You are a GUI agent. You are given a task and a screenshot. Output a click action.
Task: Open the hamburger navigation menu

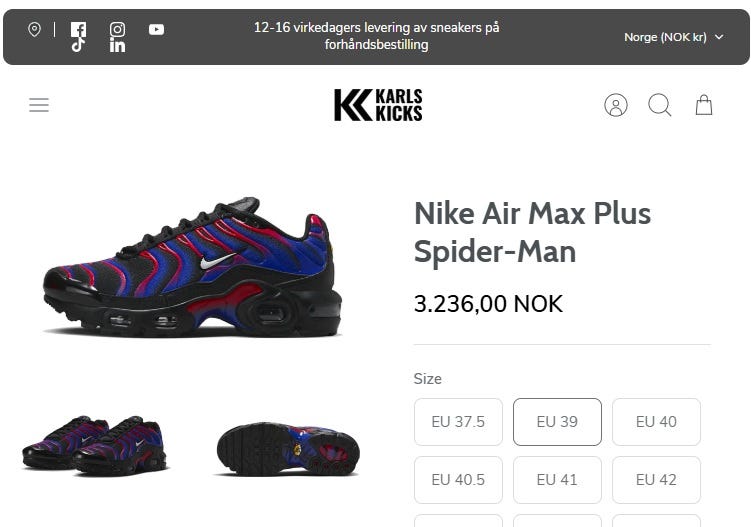coord(39,105)
